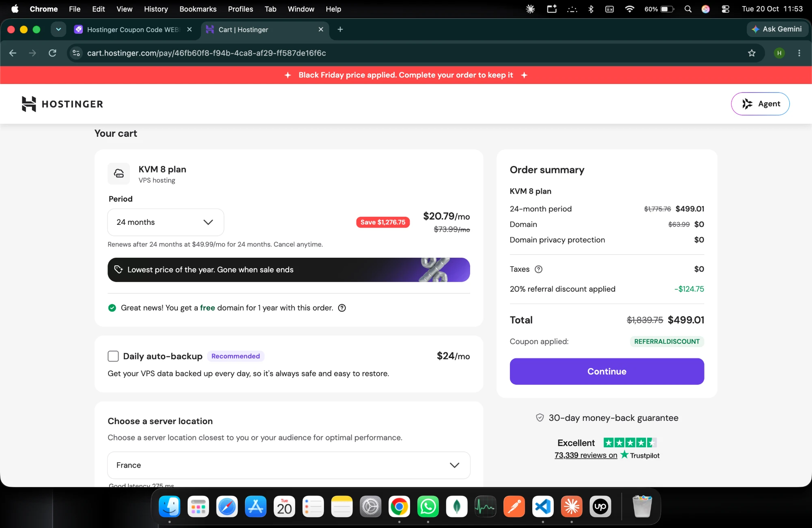Open a new browser tab

click(x=340, y=29)
